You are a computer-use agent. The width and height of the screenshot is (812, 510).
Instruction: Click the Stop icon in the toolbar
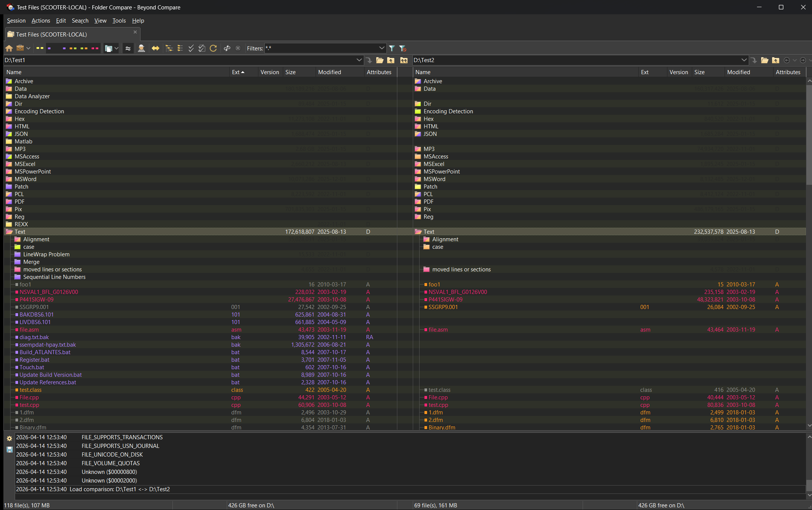[238, 48]
